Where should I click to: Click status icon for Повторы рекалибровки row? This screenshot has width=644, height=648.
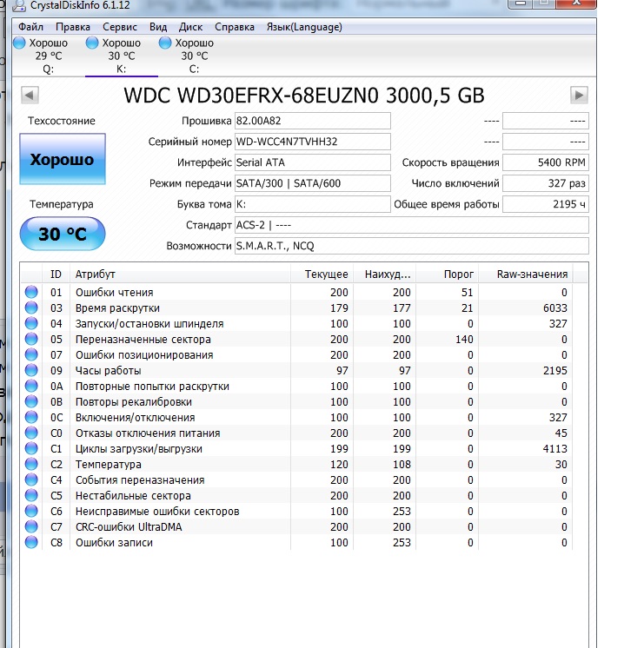(x=31, y=401)
